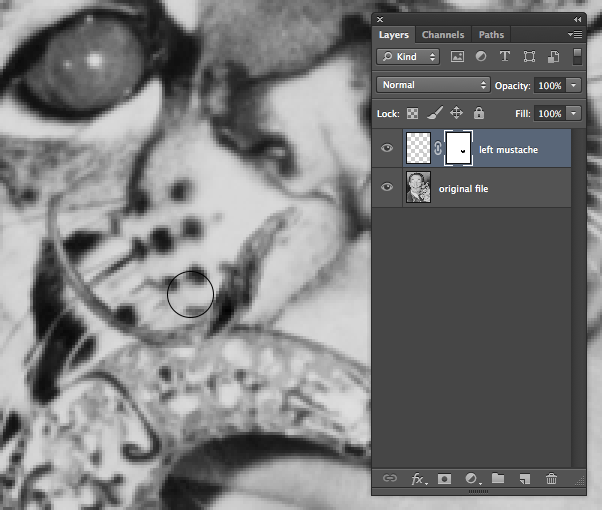
Task: Open the Normal blend mode dropdown
Action: coord(434,86)
